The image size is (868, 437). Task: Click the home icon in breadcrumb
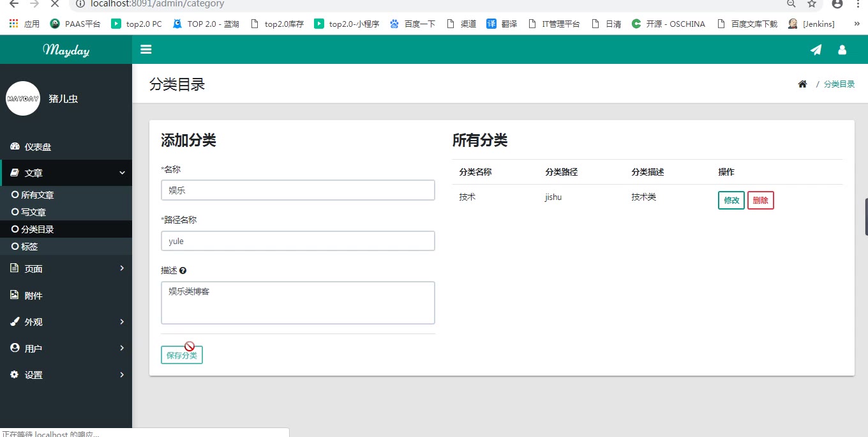click(x=802, y=84)
